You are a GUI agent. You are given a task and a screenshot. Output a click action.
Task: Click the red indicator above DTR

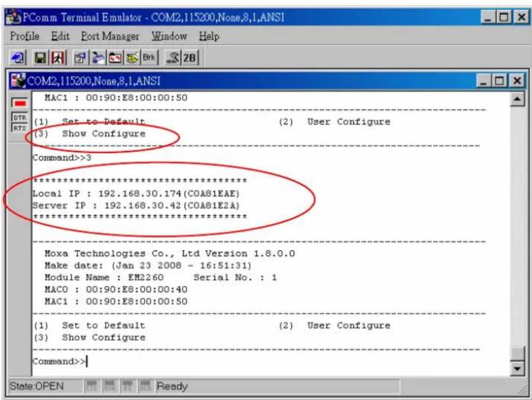(20, 103)
